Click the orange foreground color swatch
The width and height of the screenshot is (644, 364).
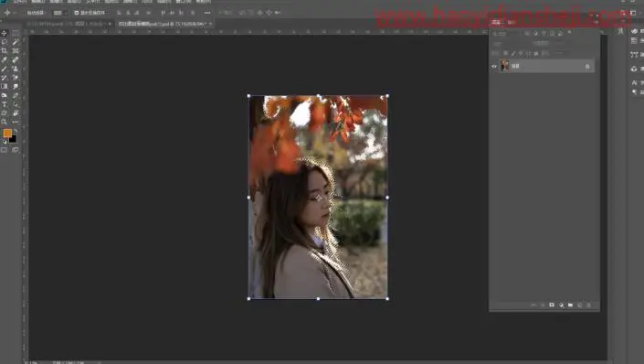coord(7,134)
